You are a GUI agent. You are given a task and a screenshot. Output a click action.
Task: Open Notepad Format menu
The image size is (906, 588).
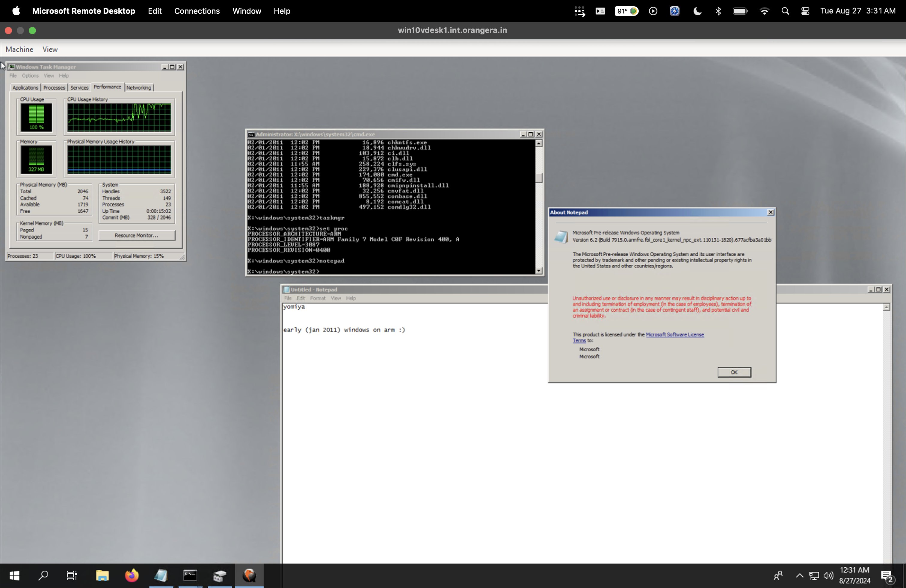(318, 298)
